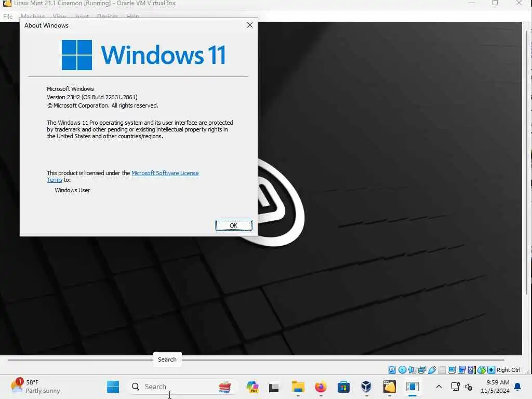
Task: Close the About Windows dialog with X
Action: pyautogui.click(x=250, y=25)
